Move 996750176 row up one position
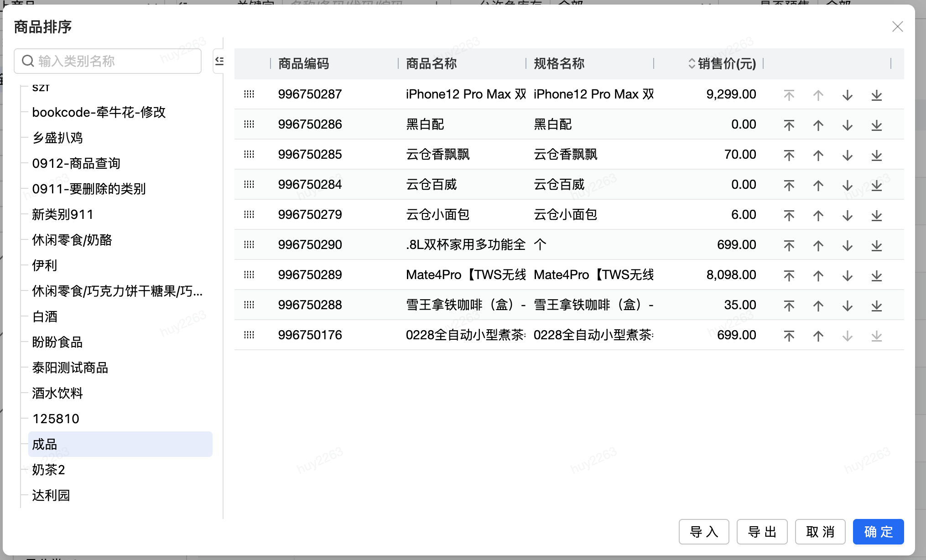 [x=818, y=336]
